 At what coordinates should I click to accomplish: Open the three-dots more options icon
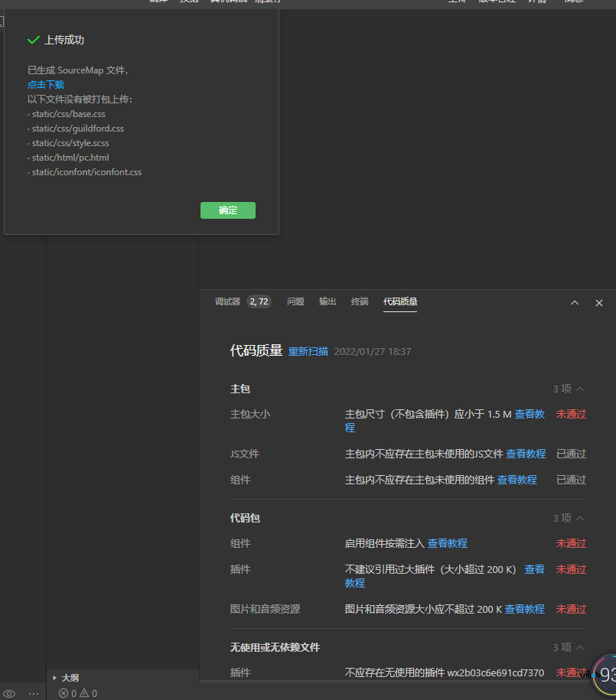(x=34, y=693)
